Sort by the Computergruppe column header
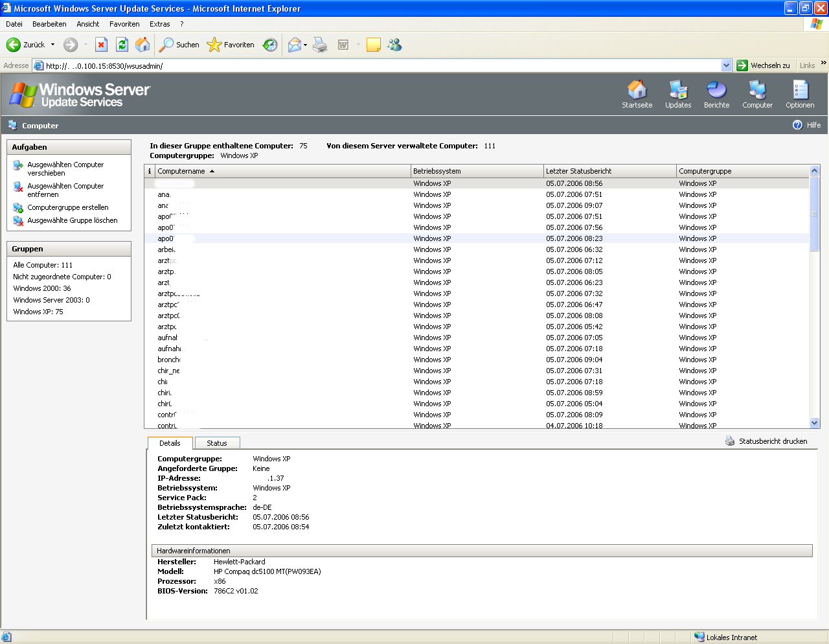This screenshot has height=644, width=829. [743, 171]
